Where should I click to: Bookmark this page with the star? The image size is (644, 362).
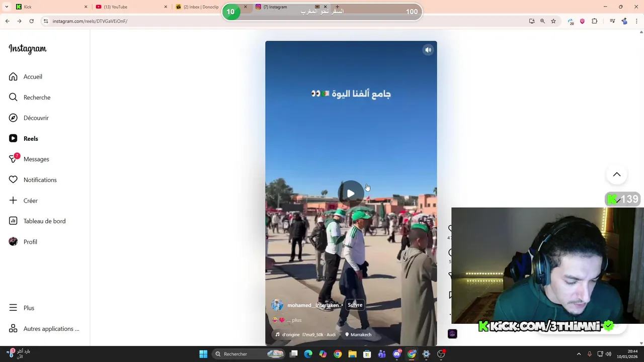553,21
